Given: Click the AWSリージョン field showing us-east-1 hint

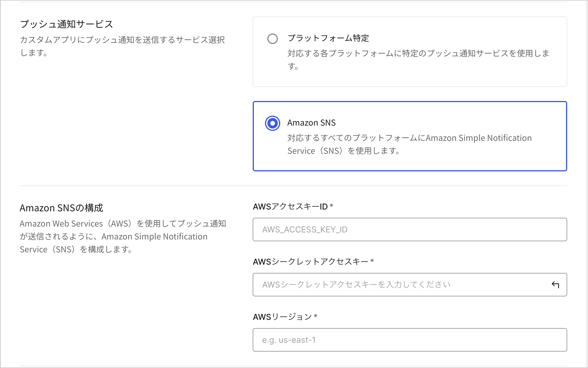Looking at the screenshot, I should (409, 340).
